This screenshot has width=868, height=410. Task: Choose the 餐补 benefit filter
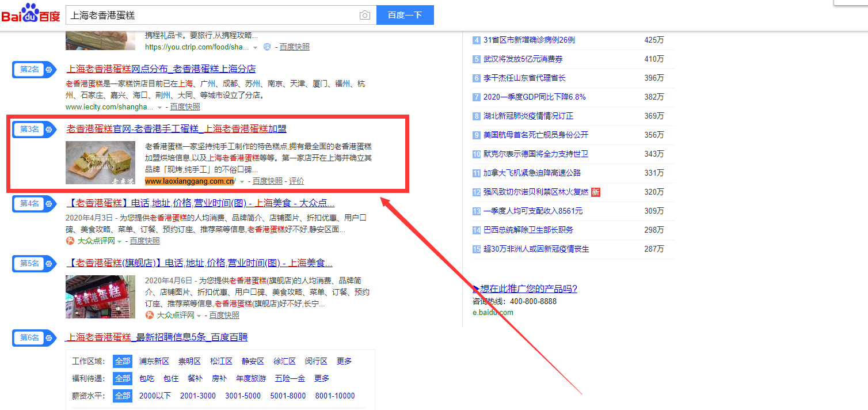pyautogui.click(x=195, y=378)
